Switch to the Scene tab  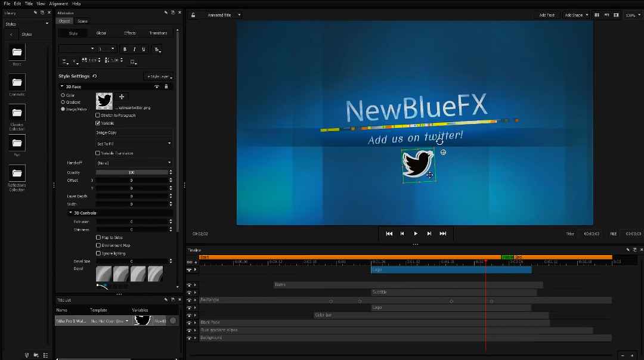82,21
